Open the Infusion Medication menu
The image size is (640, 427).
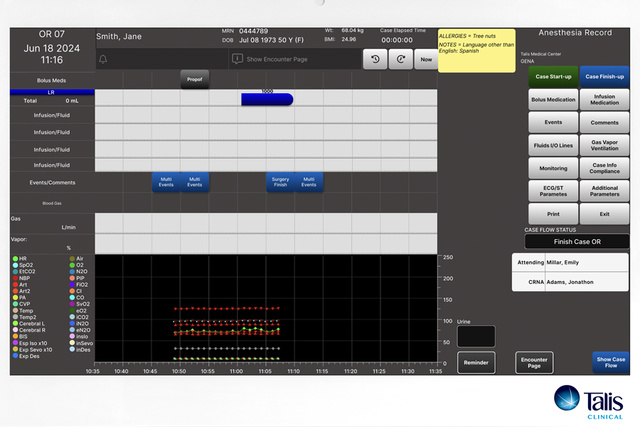point(604,100)
